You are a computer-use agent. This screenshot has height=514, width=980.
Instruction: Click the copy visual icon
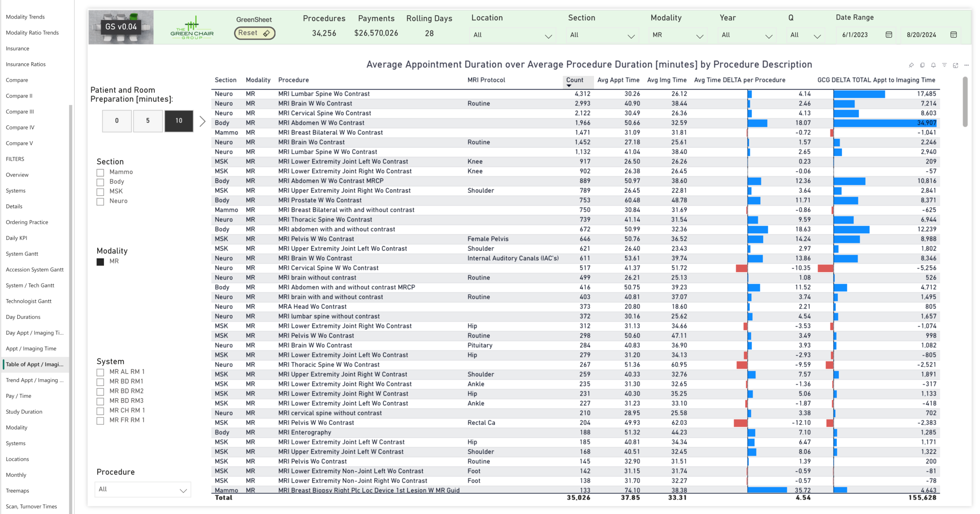(x=922, y=65)
